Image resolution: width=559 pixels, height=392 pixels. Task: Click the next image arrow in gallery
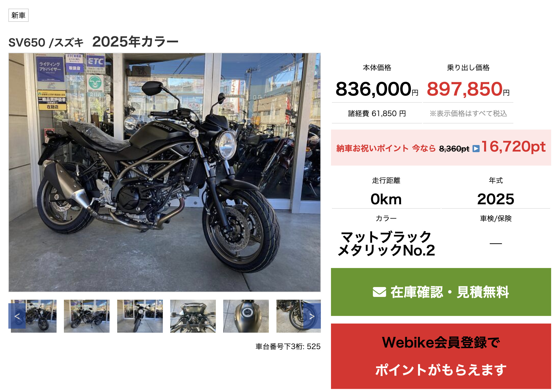(x=312, y=316)
